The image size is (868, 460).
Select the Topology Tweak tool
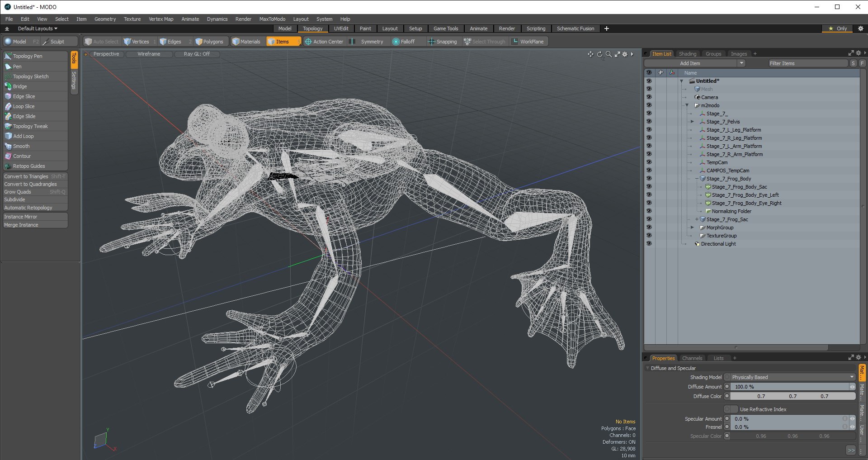coord(35,126)
